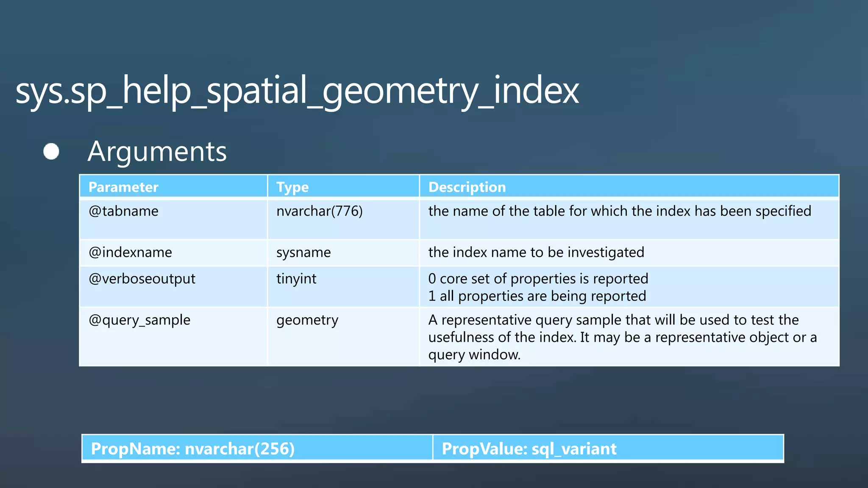Click '0 core set of properties' line
Screen dimensions: 868x488
[x=538, y=279]
